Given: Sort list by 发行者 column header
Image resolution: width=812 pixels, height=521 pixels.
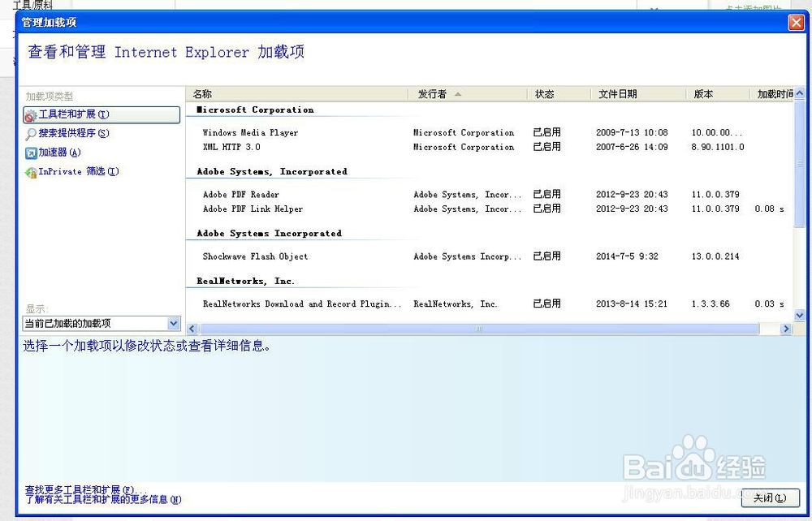Looking at the screenshot, I should [x=469, y=93].
